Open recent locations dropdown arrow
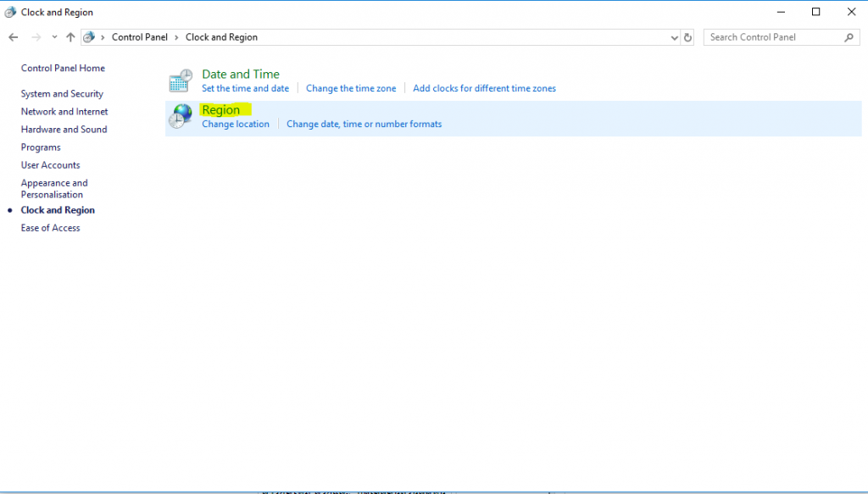 click(54, 37)
